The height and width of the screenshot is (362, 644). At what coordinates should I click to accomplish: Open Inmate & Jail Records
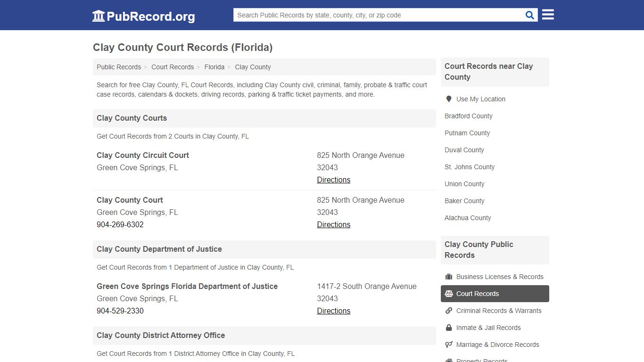coord(495,328)
